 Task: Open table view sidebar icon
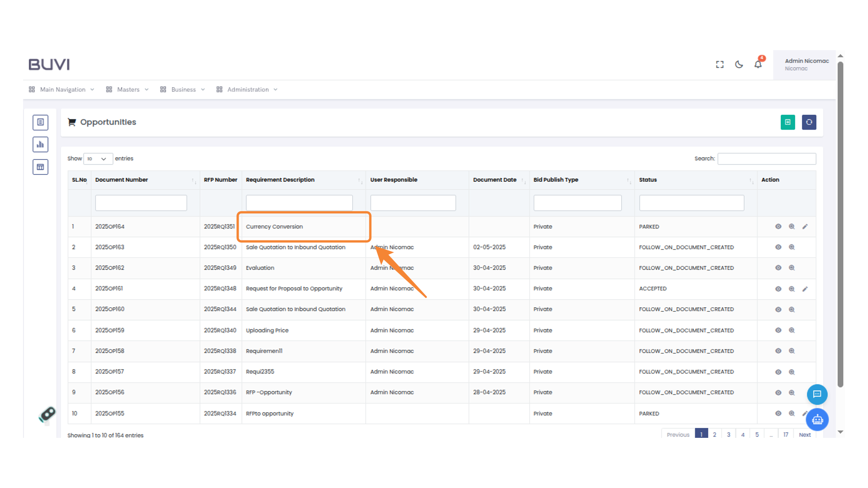click(40, 167)
